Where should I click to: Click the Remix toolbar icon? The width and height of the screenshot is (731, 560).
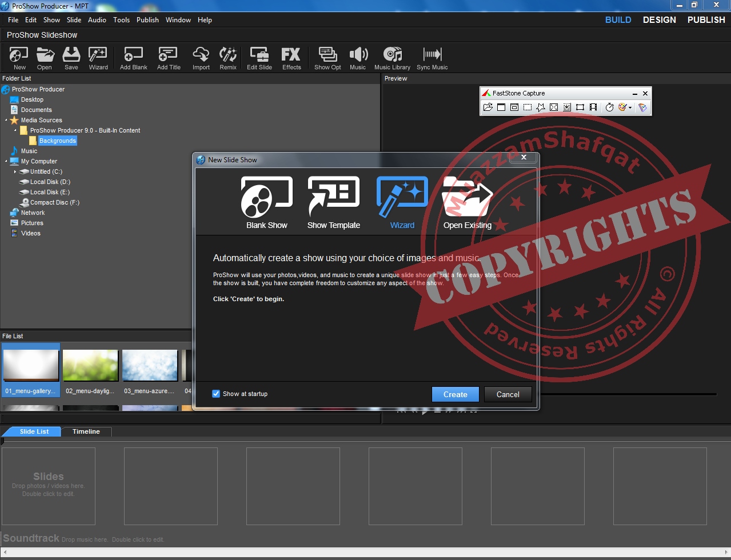tap(227, 57)
